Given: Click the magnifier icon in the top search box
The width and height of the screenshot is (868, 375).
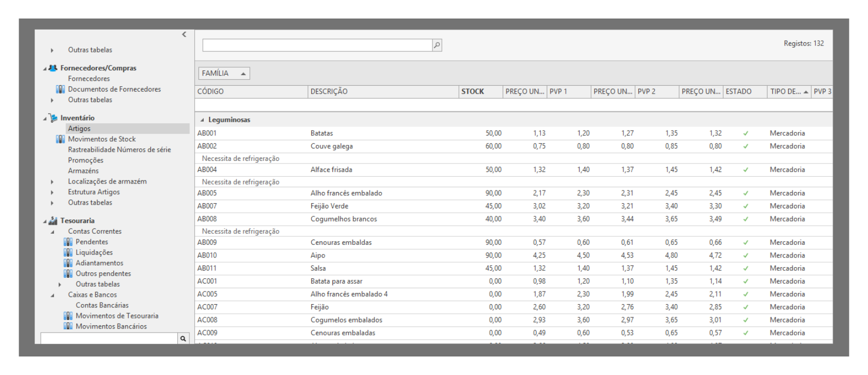Looking at the screenshot, I should coord(437,45).
